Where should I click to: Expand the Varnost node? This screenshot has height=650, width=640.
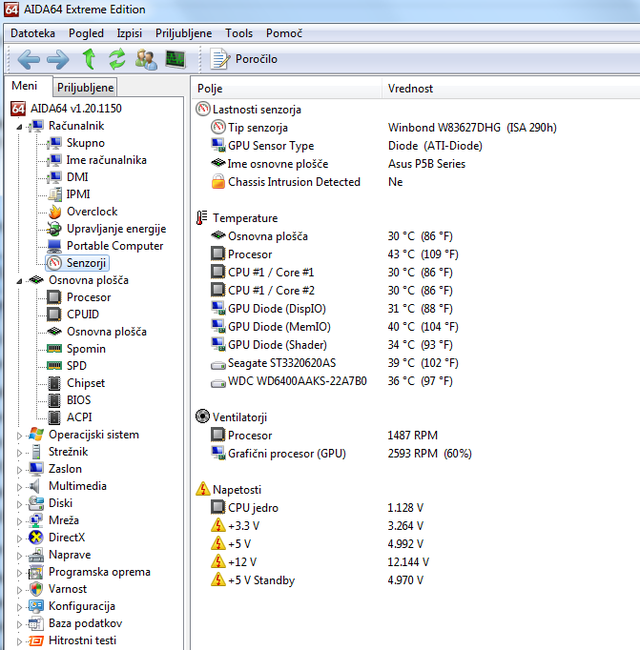tap(19, 590)
